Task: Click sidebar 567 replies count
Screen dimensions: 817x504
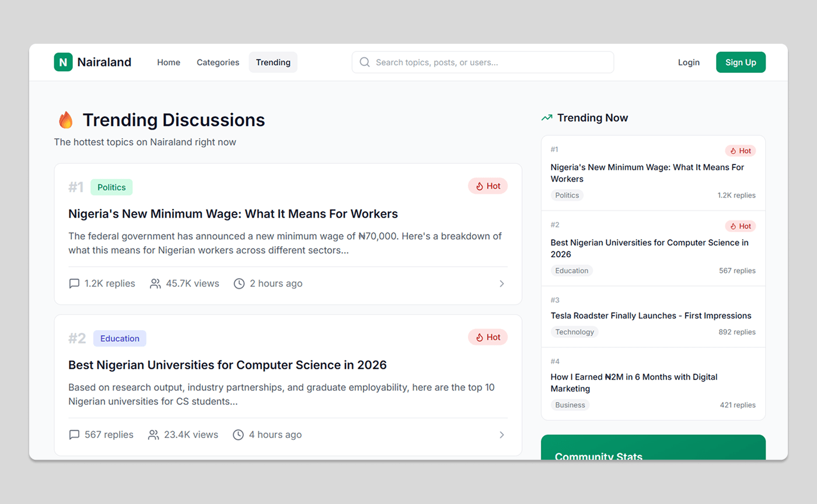Action: point(738,271)
